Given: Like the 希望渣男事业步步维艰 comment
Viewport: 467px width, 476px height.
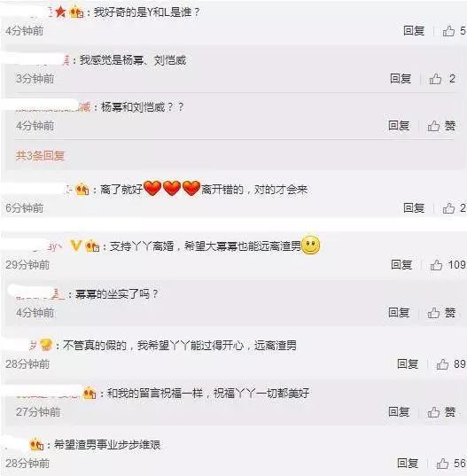Looking at the screenshot, I should point(442,464).
